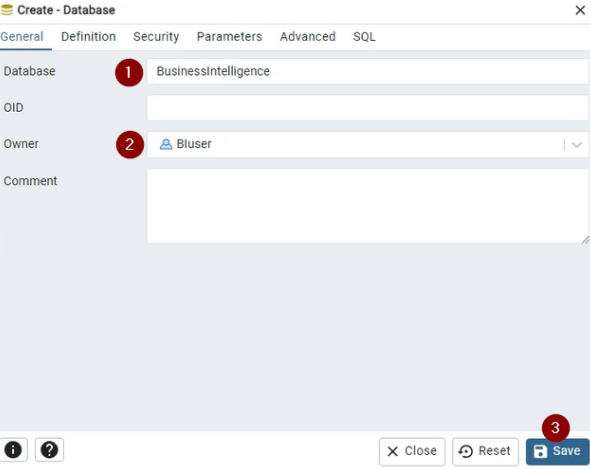The width and height of the screenshot is (590, 470).
Task: Go to the Parameters tab
Action: tap(230, 37)
